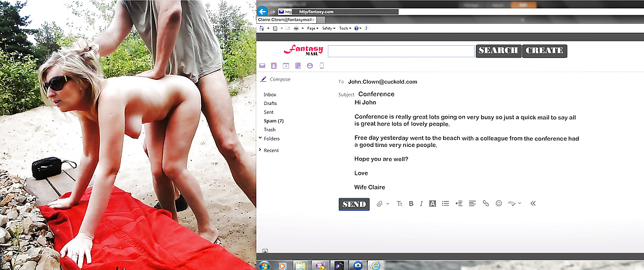Click the browser Home icon

pyautogui.click(x=262, y=28)
